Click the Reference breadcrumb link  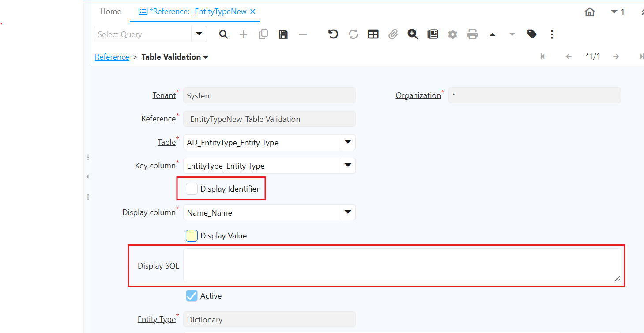point(112,57)
